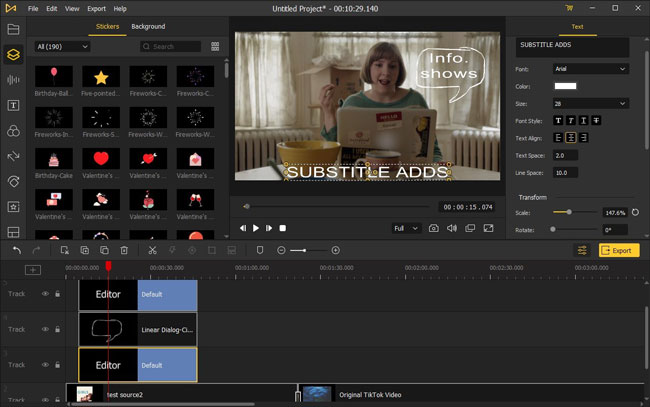Align text to the center
This screenshot has width=650, height=407.
(x=571, y=138)
